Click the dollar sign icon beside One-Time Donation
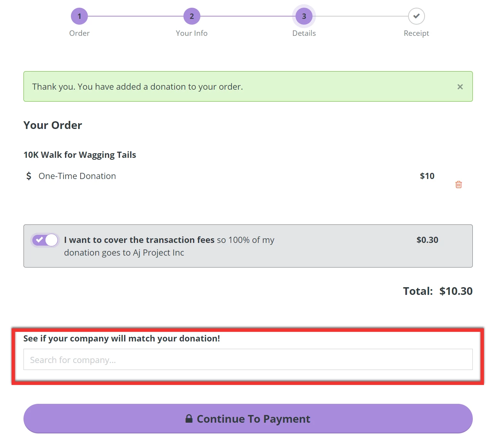504x435 pixels. [x=29, y=176]
